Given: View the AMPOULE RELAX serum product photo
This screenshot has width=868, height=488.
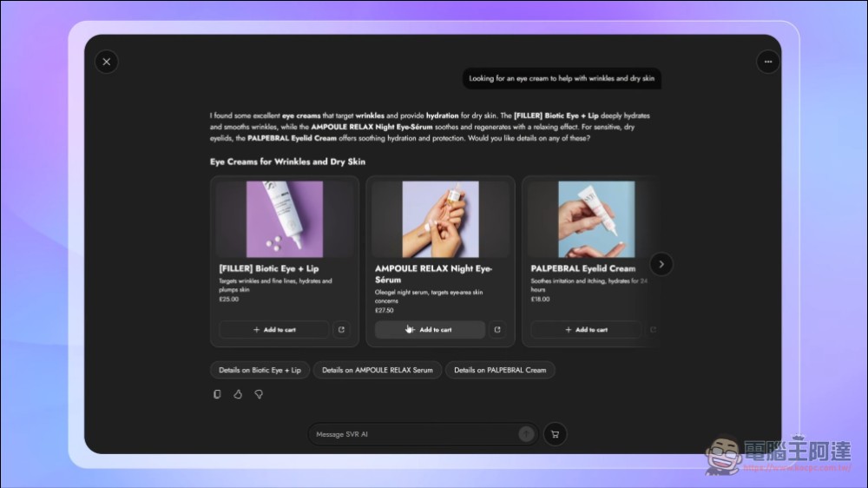Looking at the screenshot, I should [x=440, y=219].
